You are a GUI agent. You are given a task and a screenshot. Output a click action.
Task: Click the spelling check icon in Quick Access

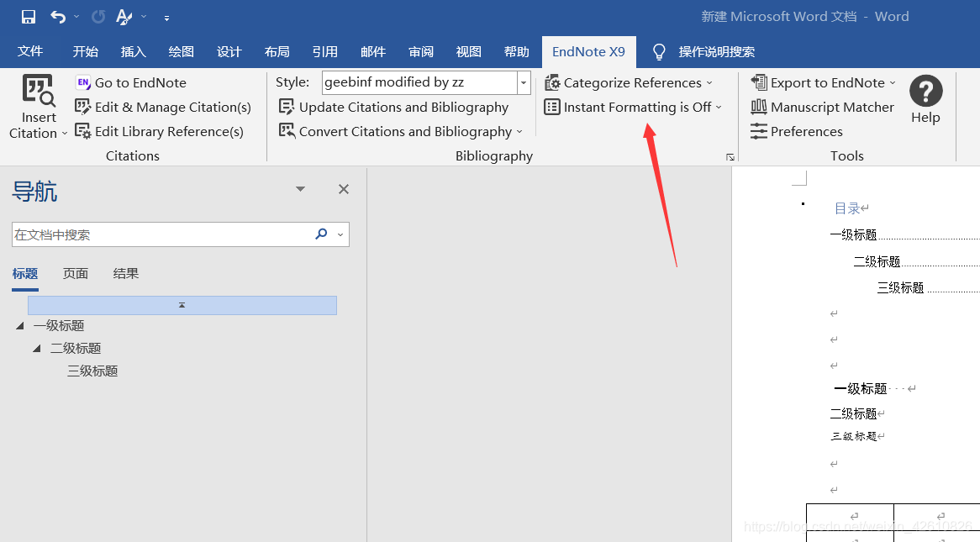pyautogui.click(x=124, y=17)
